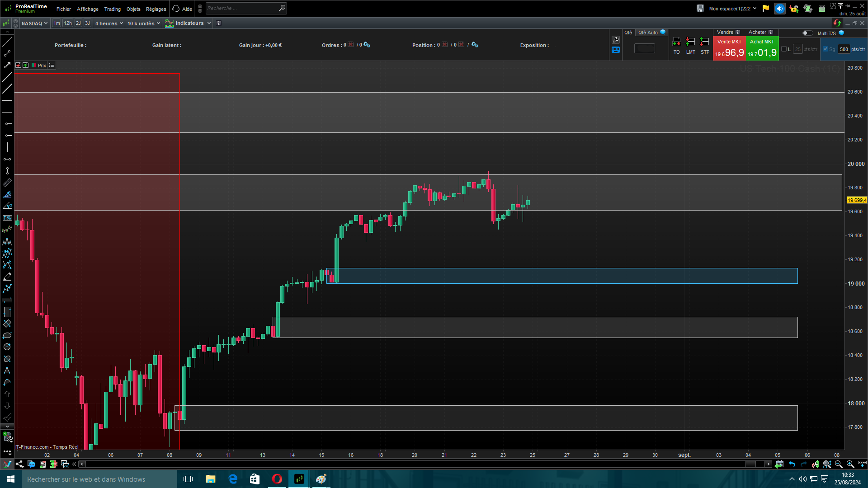Click the Achat MKT buy button
Screen dimensions: 868x488
[x=762, y=49]
